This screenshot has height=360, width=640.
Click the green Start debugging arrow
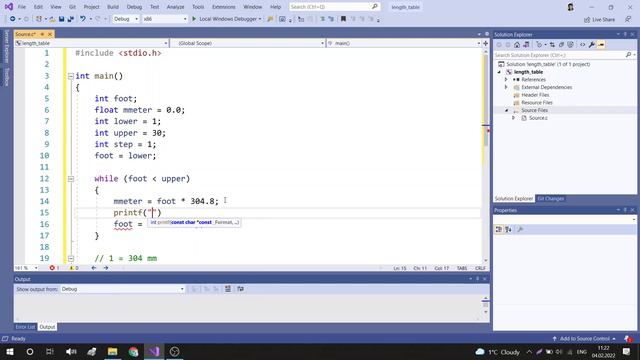tap(194, 19)
